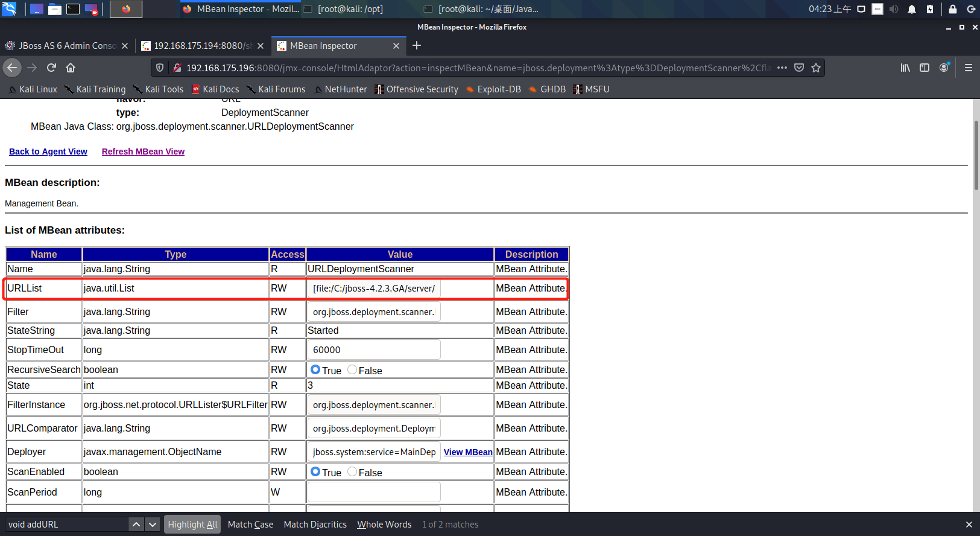The height and width of the screenshot is (536, 980).
Task: Toggle Highlight All in find bar
Action: click(x=192, y=525)
